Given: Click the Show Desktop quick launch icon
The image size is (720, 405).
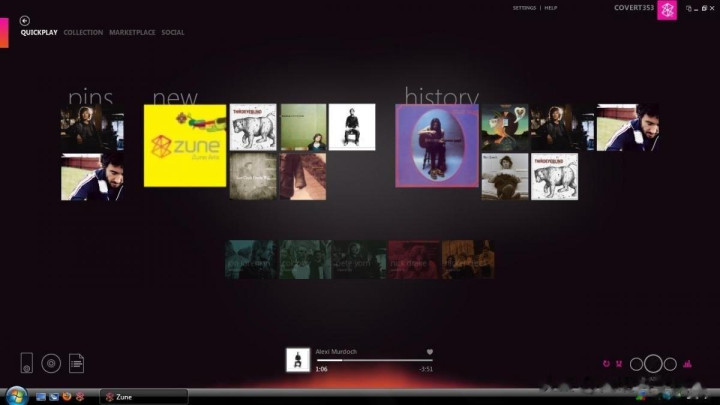Looking at the screenshot, I should tap(41, 397).
